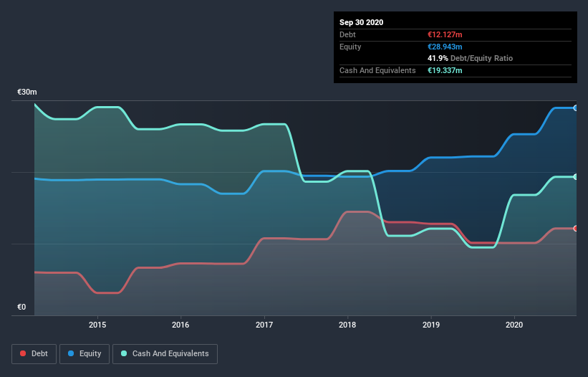The width and height of the screenshot is (588, 377).
Task: Click the 2018 x-axis label
Action: pyautogui.click(x=347, y=325)
